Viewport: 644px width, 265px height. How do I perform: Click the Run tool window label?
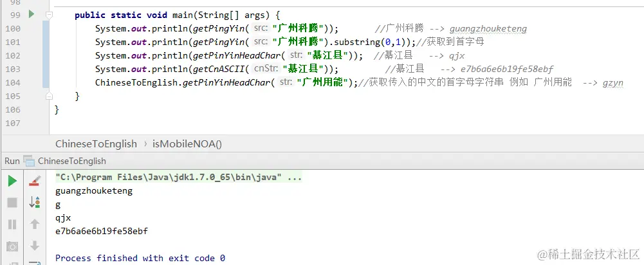12,161
